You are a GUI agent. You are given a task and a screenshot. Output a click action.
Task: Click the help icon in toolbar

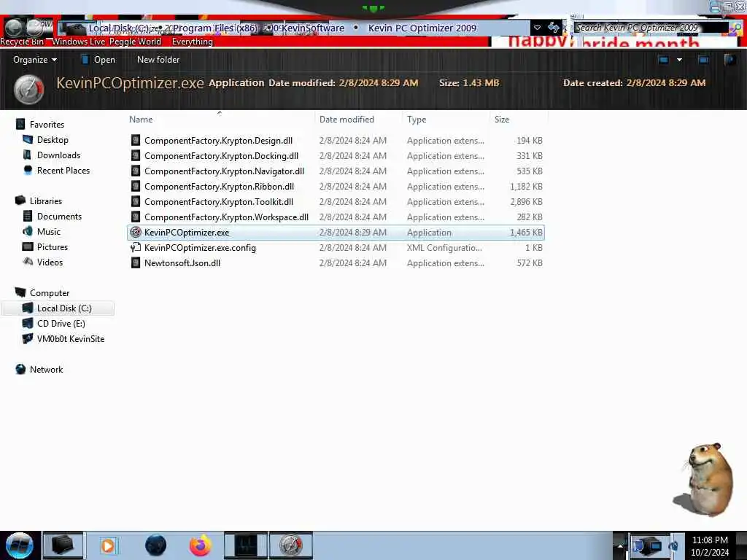729,60
